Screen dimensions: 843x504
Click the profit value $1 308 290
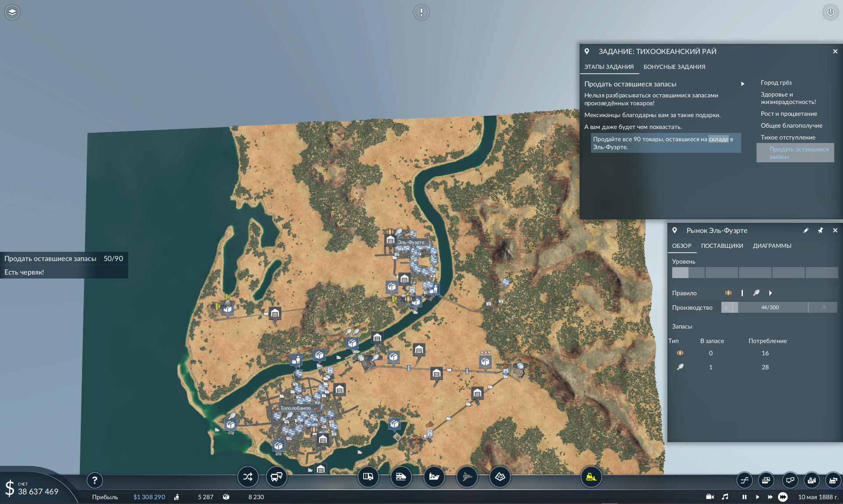pos(149,497)
